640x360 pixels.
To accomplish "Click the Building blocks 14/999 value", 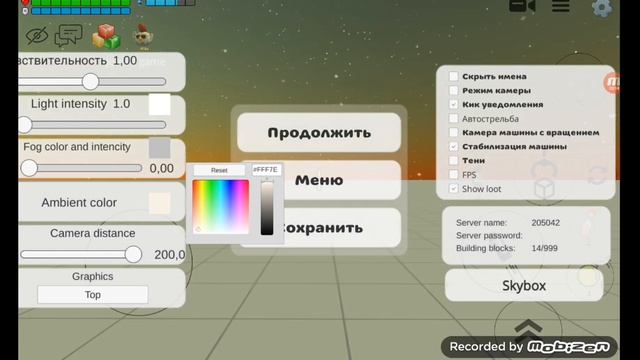I will click(544, 248).
